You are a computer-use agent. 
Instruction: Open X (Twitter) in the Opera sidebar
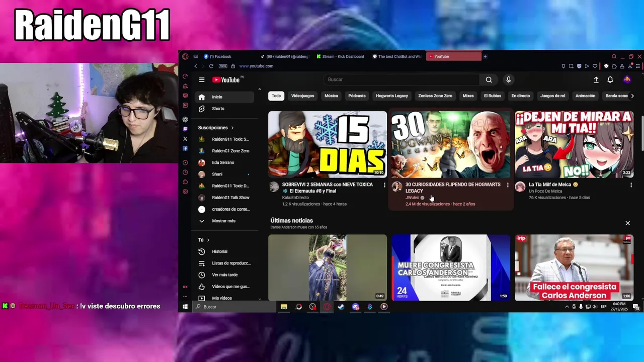click(x=185, y=139)
